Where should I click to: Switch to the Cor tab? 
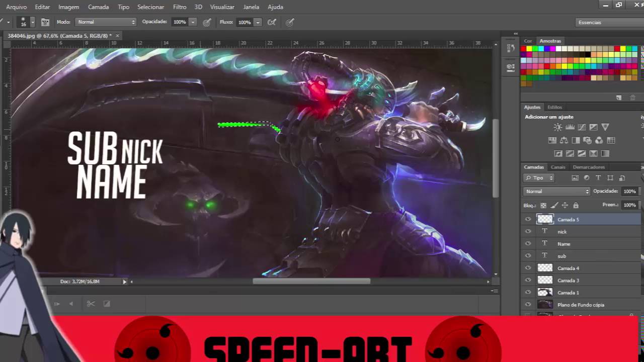[528, 41]
